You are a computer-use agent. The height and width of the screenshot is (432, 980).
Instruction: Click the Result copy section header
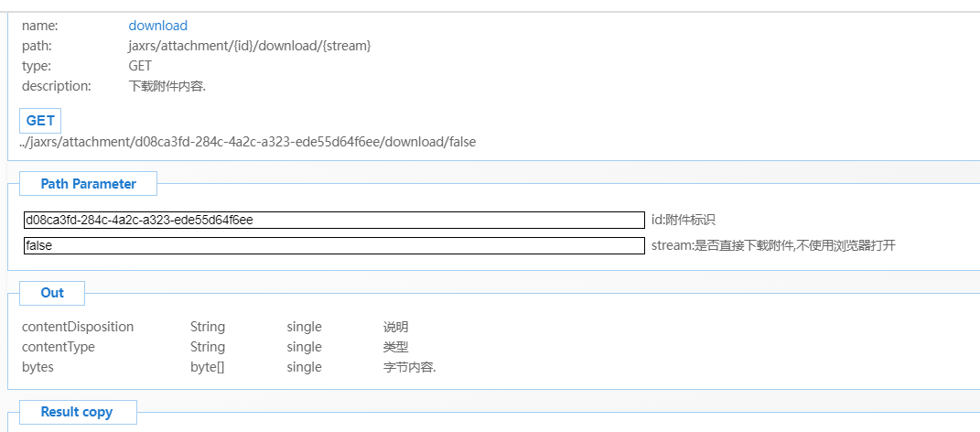point(77,412)
